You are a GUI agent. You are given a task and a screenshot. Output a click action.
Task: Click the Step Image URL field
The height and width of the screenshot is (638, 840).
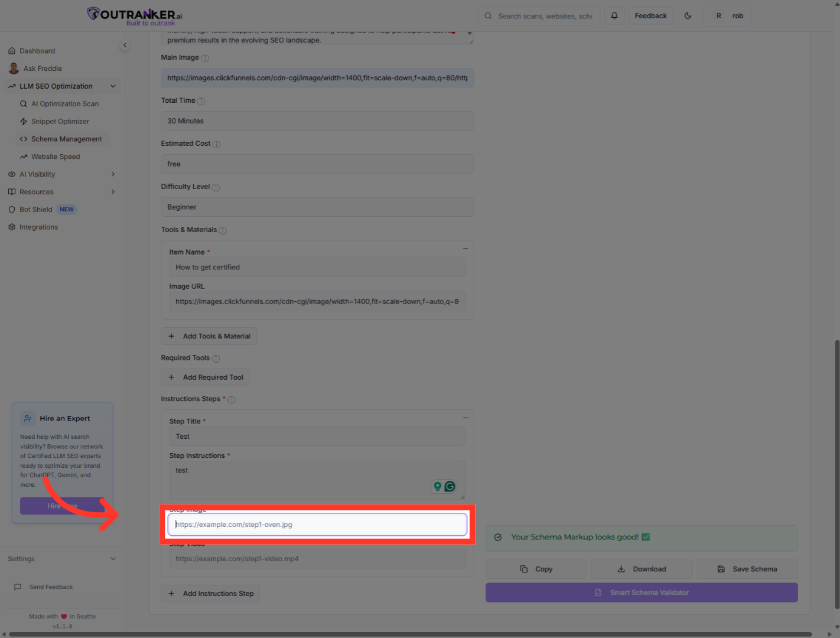point(317,525)
